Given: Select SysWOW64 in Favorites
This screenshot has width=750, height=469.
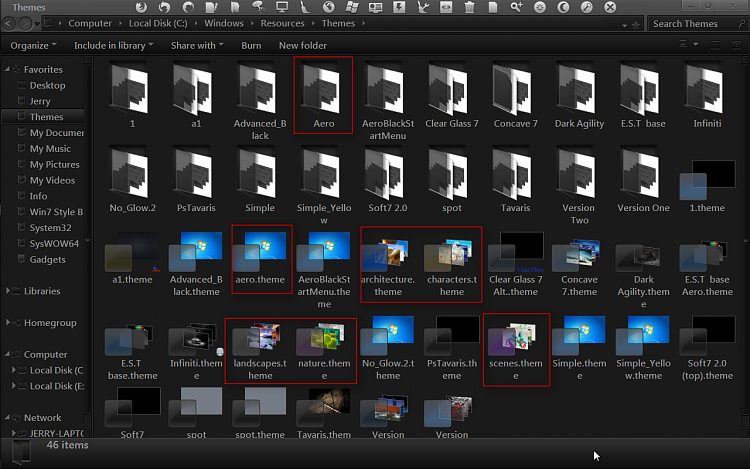Looking at the screenshot, I should pos(54,243).
